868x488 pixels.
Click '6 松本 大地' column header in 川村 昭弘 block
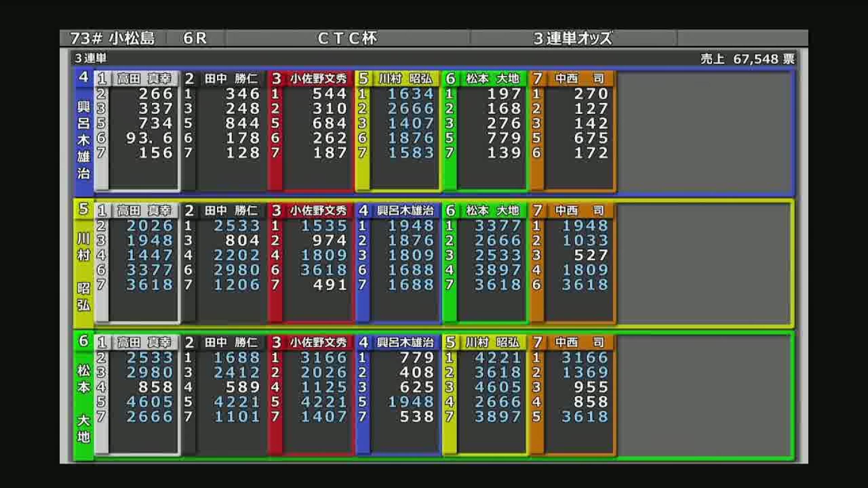pos(484,211)
